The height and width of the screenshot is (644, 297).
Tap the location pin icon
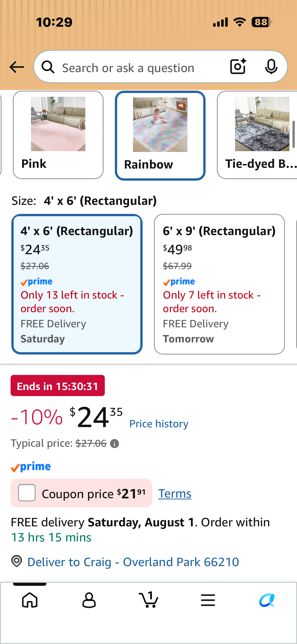point(17,561)
